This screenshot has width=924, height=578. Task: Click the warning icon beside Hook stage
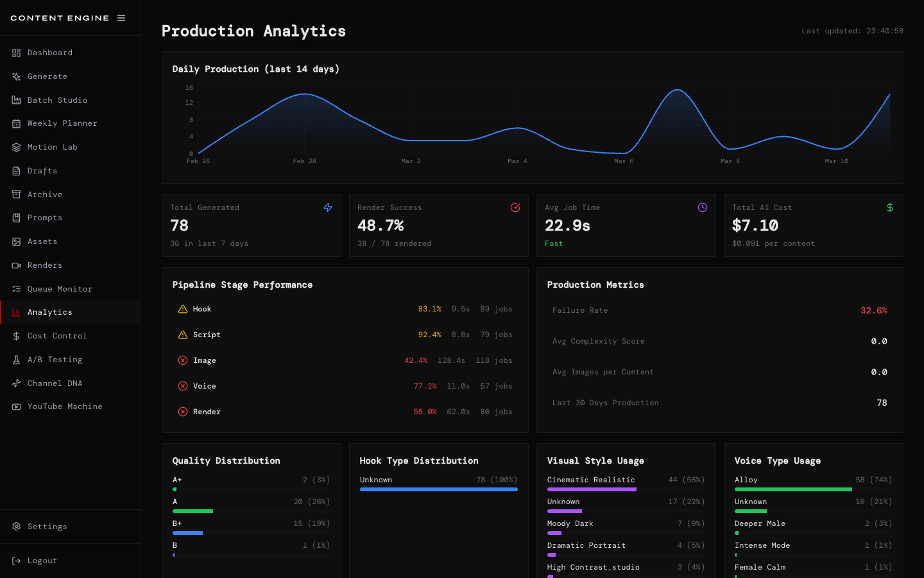click(x=182, y=309)
